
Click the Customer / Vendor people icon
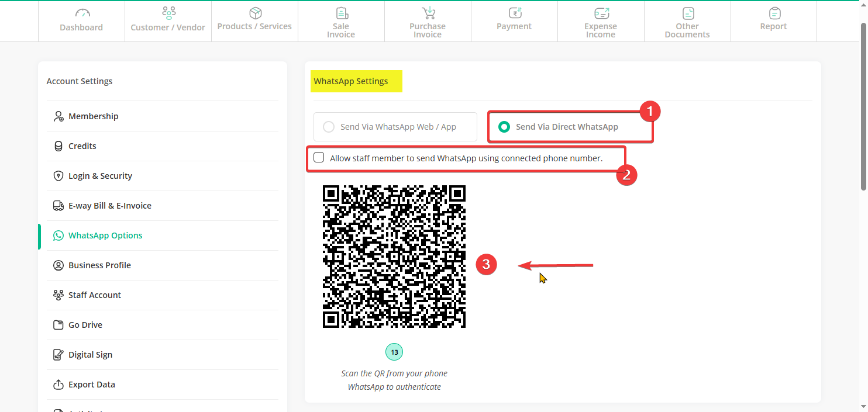point(168,13)
